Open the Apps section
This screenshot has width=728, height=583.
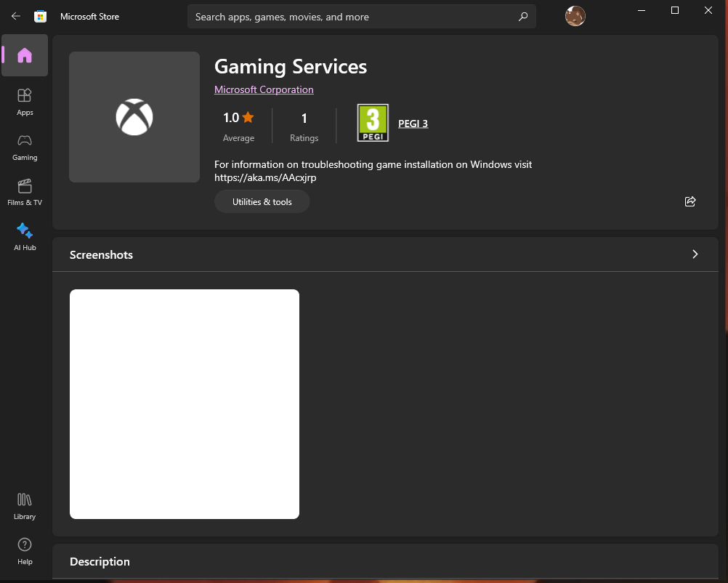[25, 102]
